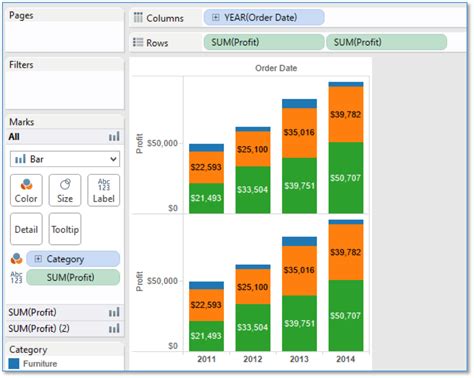Image resolution: width=474 pixels, height=378 pixels.
Task: Select $35,016 orange segment in bottom chart
Action: [x=299, y=270]
